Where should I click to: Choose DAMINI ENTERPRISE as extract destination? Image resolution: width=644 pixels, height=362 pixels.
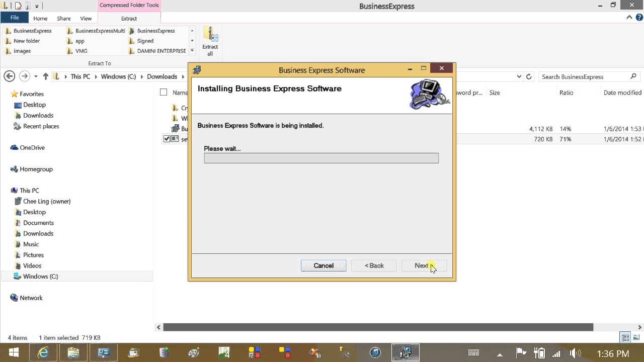(157, 51)
